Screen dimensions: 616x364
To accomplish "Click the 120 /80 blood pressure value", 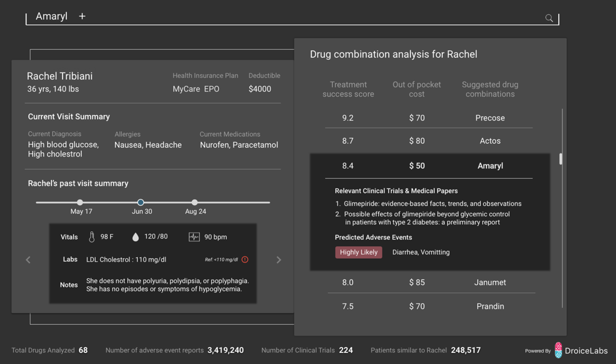I will [x=156, y=236].
